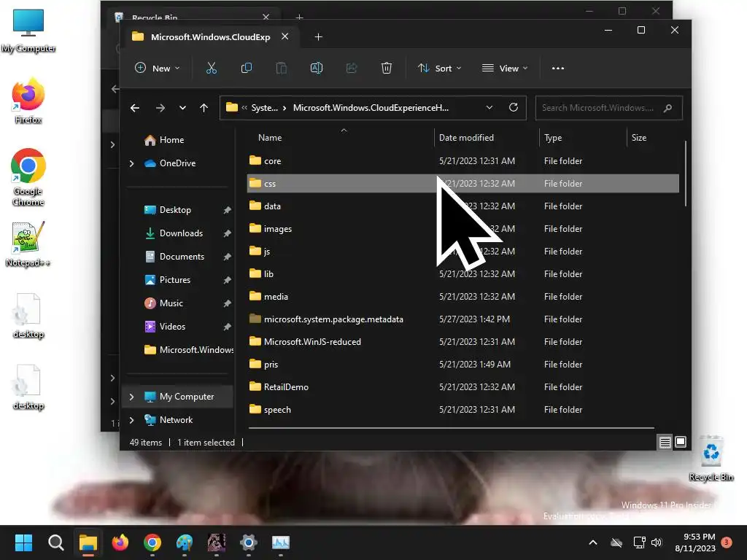Click the Rename icon in toolbar

pyautogui.click(x=317, y=68)
